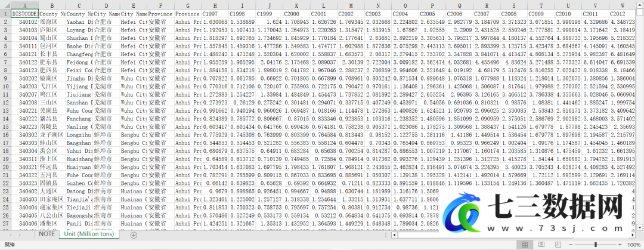
Task: Open zoom dialog via 100% label
Action: pyautogui.click(x=633, y=245)
